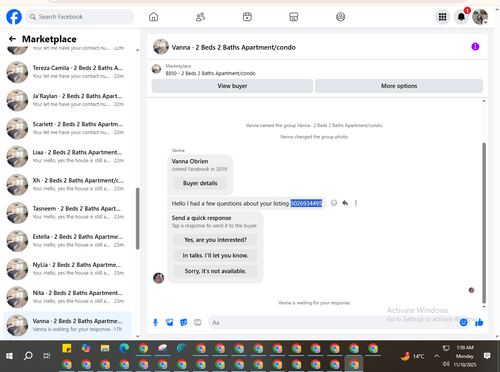Open the Tasneem conversation
Screen dimensions: 500x372
[x=67, y=212]
